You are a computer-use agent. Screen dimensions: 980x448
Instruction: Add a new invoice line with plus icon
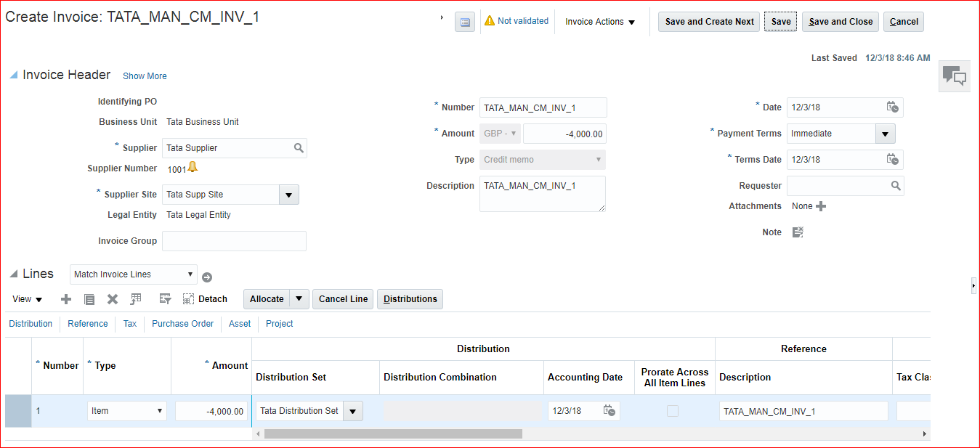click(66, 299)
